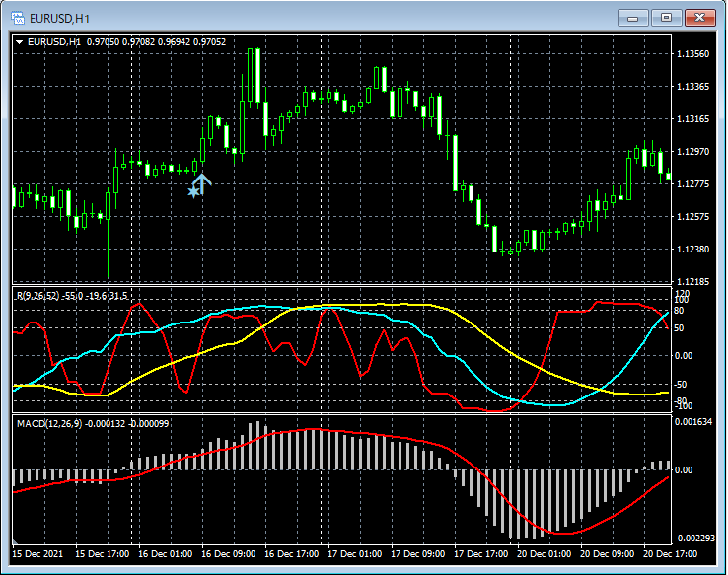The image size is (728, 575).
Task: Click MACD scale value 0.001634
Action: point(693,422)
